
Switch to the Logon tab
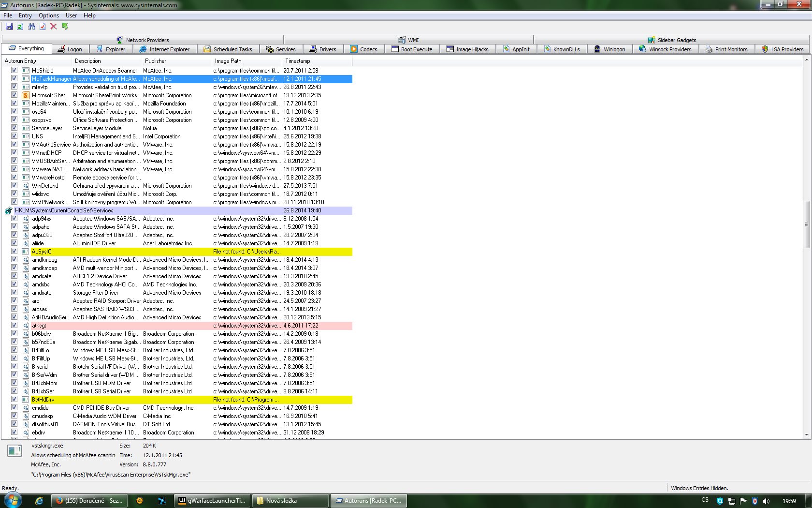70,49
